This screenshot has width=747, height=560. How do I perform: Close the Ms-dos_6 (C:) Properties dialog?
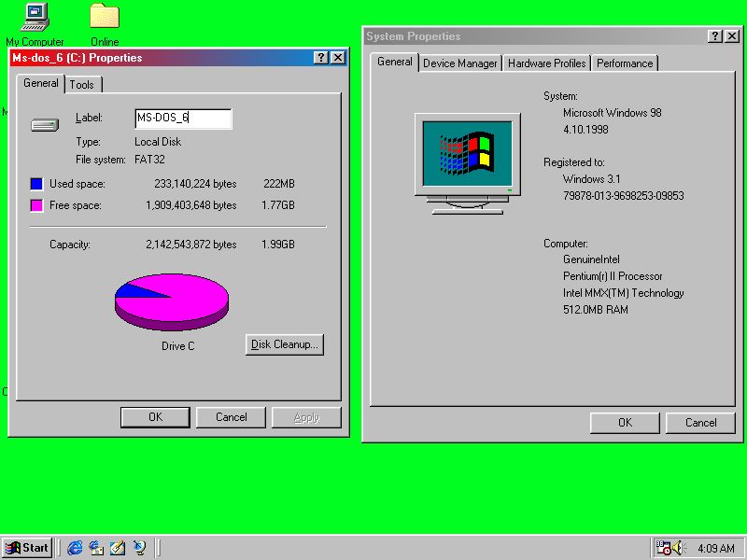[x=338, y=58]
